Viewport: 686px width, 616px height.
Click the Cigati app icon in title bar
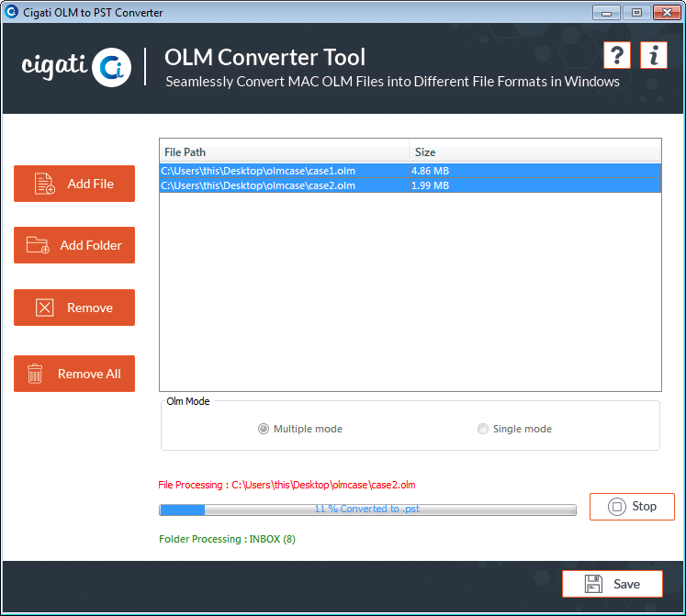coord(11,12)
